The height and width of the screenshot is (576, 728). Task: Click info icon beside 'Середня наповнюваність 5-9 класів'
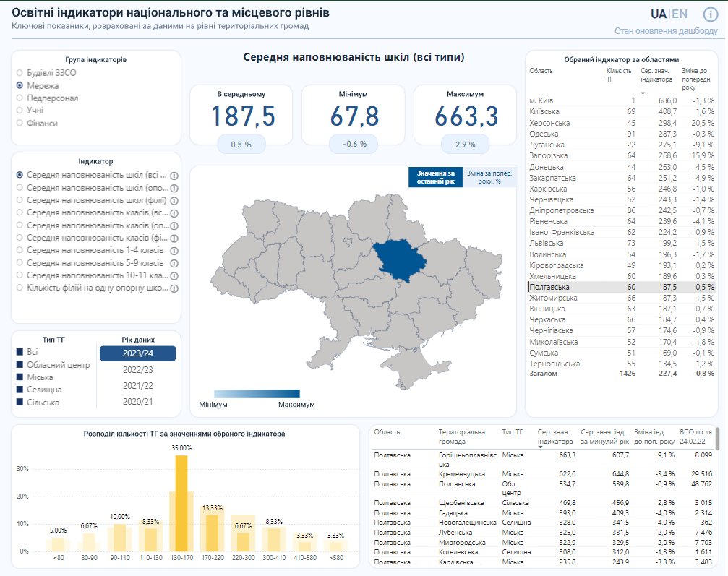(x=174, y=263)
